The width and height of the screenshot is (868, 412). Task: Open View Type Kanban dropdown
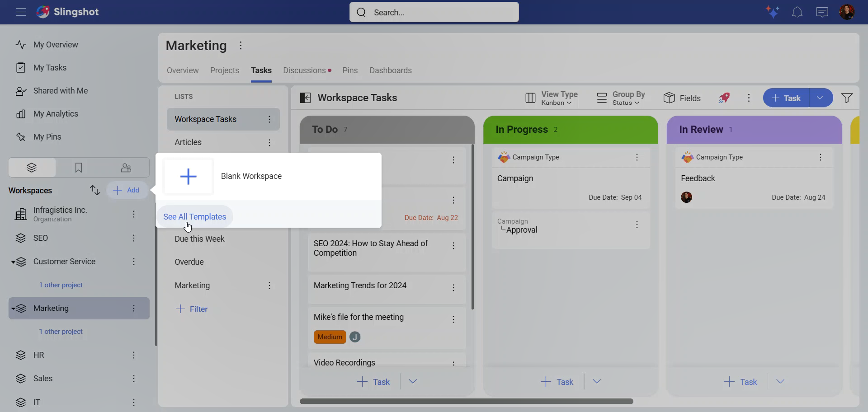[552, 98]
